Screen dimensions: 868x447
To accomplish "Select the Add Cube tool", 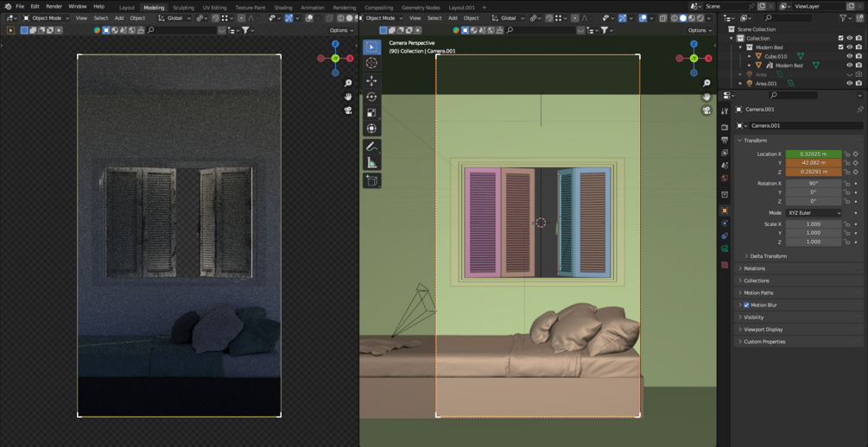I will point(371,180).
